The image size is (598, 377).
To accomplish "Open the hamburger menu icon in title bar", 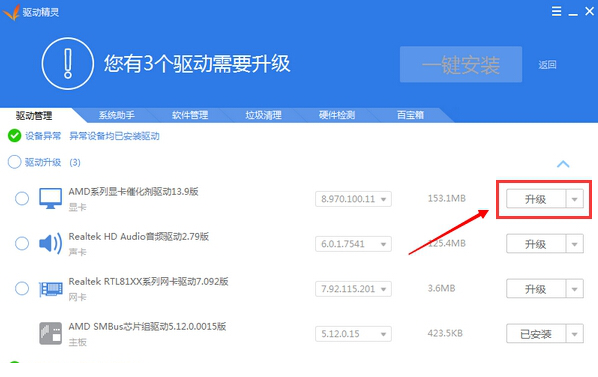I will coord(556,11).
